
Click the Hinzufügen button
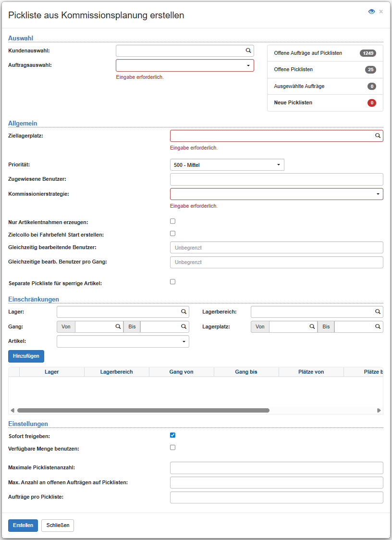(x=26, y=356)
